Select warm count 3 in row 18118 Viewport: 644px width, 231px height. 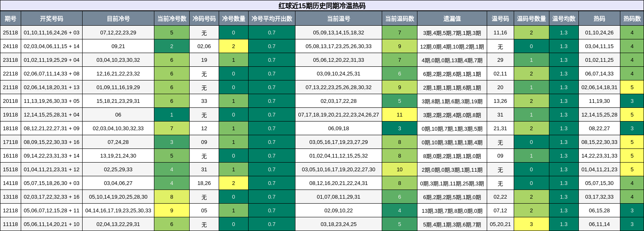pyautogui.click(x=400, y=128)
